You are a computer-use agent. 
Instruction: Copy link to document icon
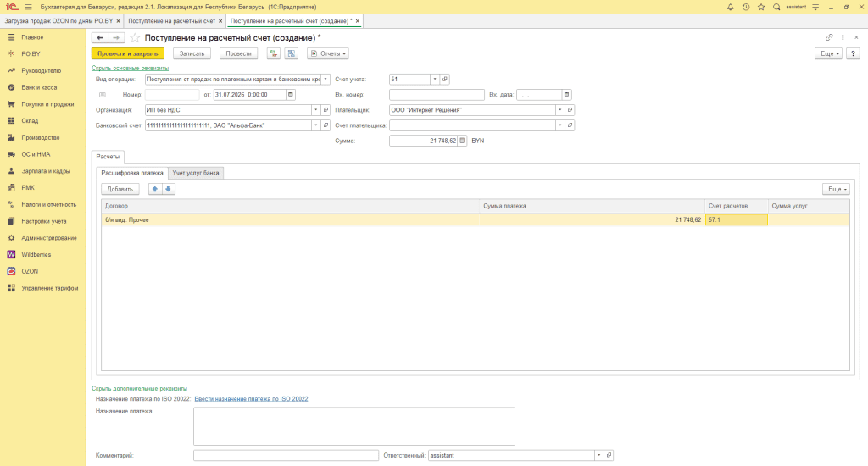click(x=829, y=37)
